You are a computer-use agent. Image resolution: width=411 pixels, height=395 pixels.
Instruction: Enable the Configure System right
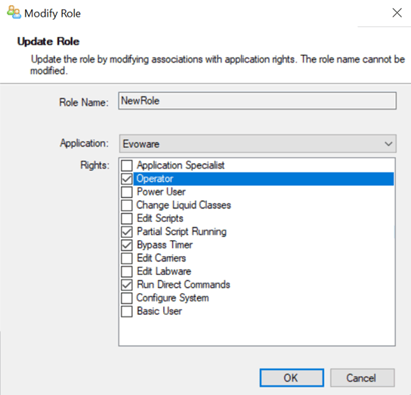(127, 298)
